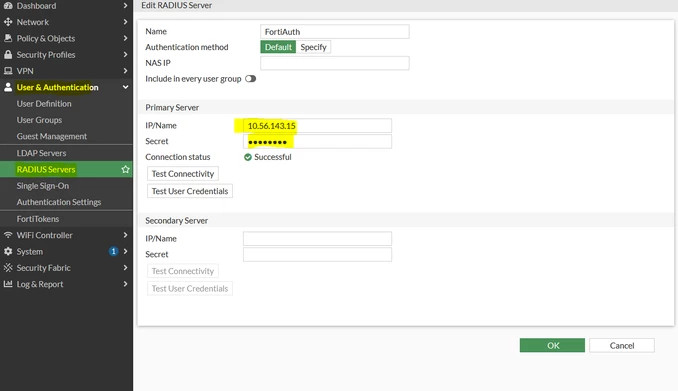This screenshot has height=391, width=678.
Task: Select Specify authentication method
Action: tap(313, 47)
